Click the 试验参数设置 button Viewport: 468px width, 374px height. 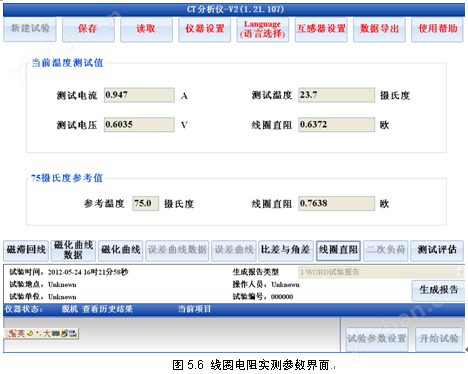coord(377,339)
